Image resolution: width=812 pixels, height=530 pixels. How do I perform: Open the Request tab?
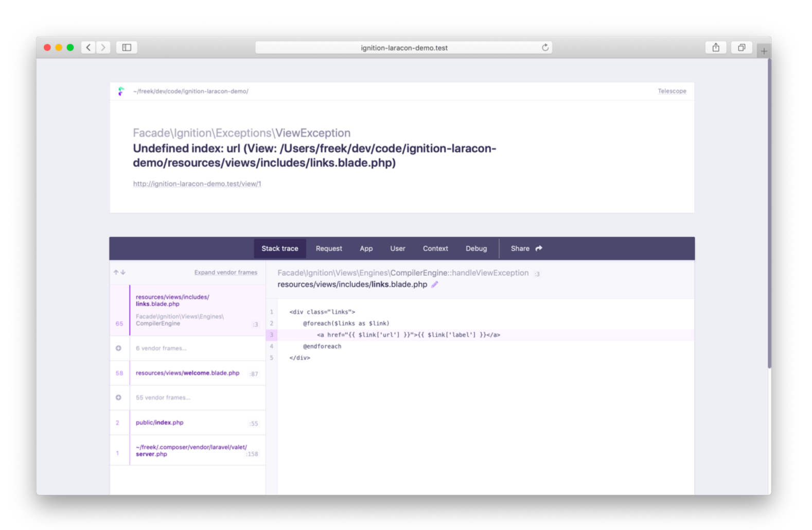pyautogui.click(x=329, y=249)
